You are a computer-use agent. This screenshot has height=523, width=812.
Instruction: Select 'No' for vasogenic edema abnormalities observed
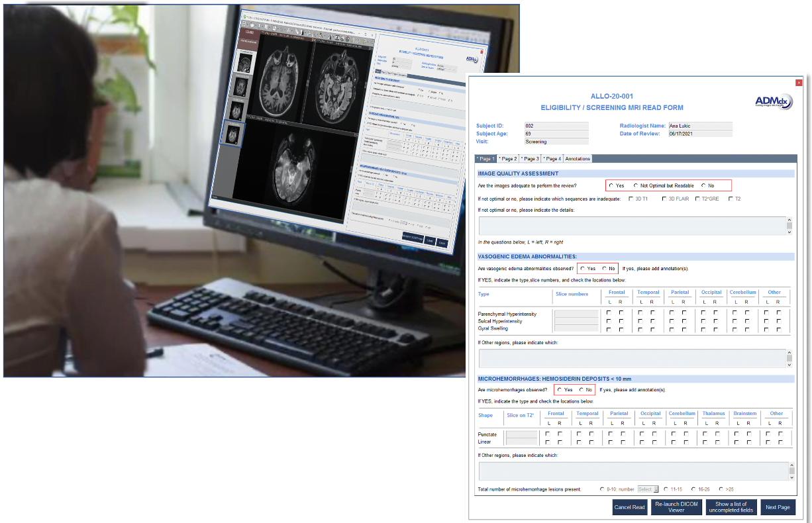[x=605, y=269]
